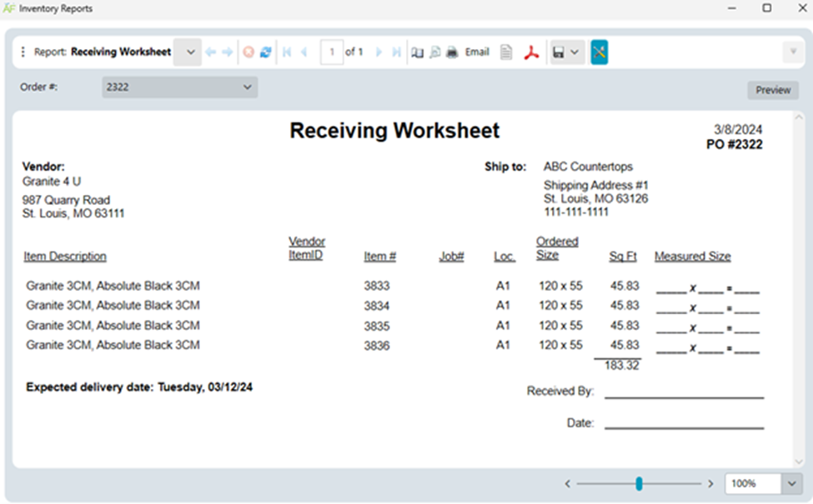Image resolution: width=813 pixels, height=504 pixels.
Task: Click the 3/8/2024 report date
Action: (738, 129)
